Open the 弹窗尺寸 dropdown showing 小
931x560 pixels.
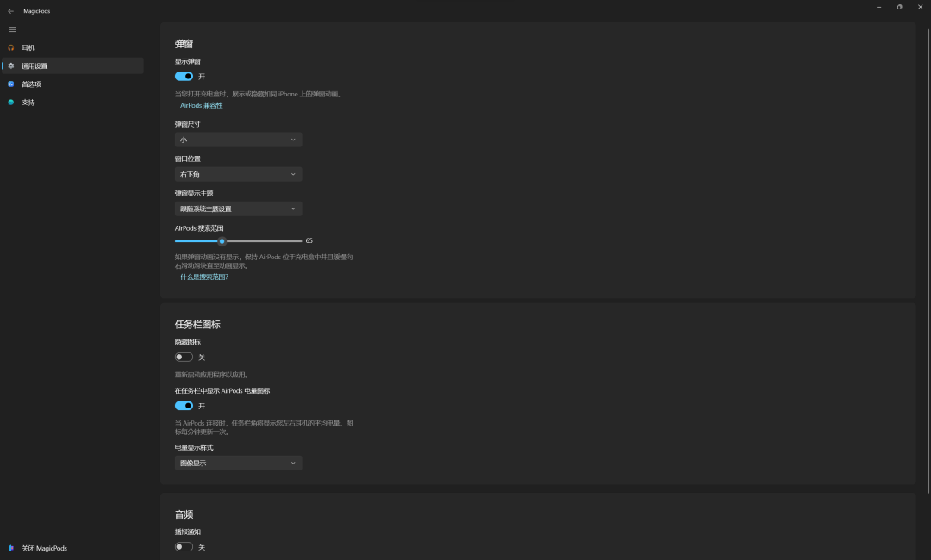(x=238, y=140)
